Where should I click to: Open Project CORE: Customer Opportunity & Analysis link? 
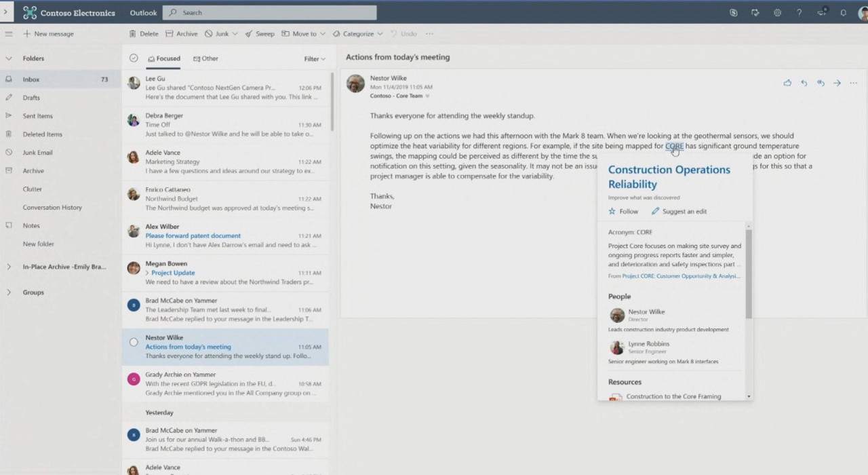[x=681, y=276]
